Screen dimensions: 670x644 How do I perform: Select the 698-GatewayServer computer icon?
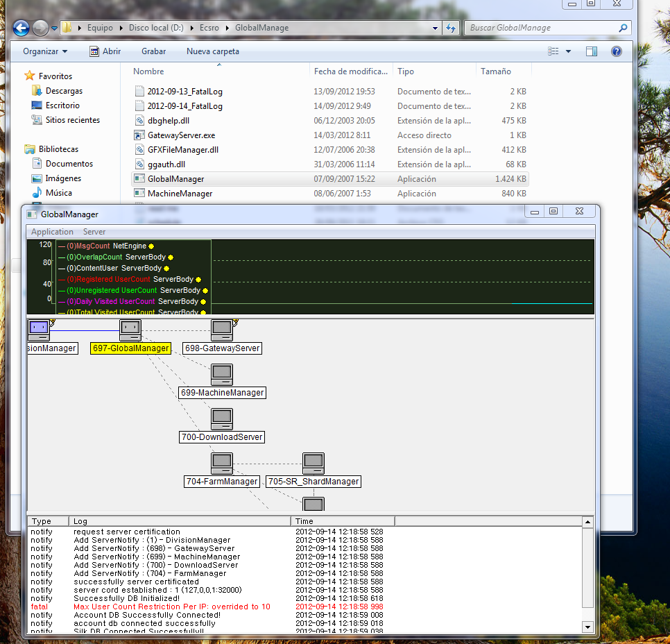(222, 330)
